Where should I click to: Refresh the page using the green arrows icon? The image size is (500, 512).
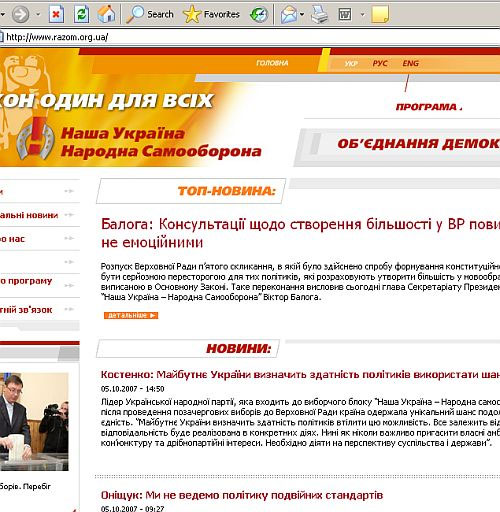(81, 14)
